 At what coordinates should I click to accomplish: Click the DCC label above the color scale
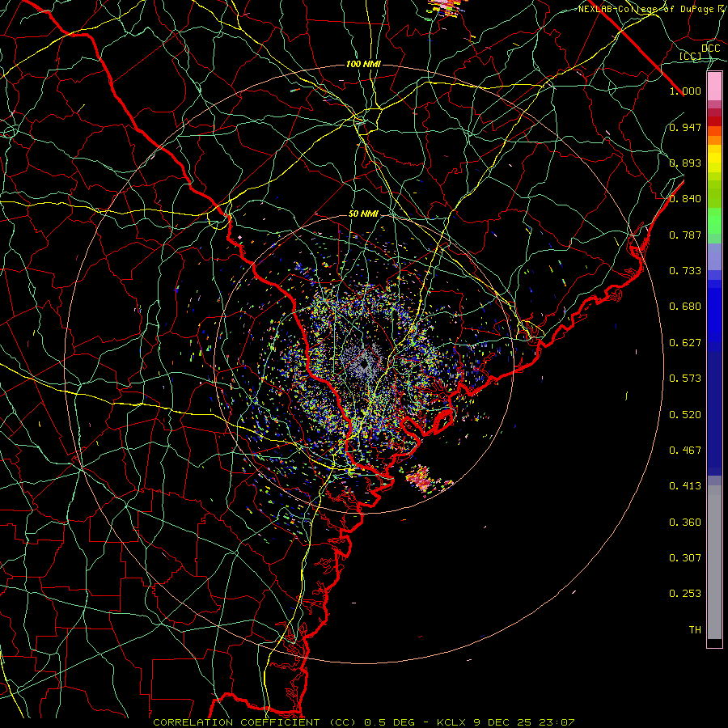(710, 49)
